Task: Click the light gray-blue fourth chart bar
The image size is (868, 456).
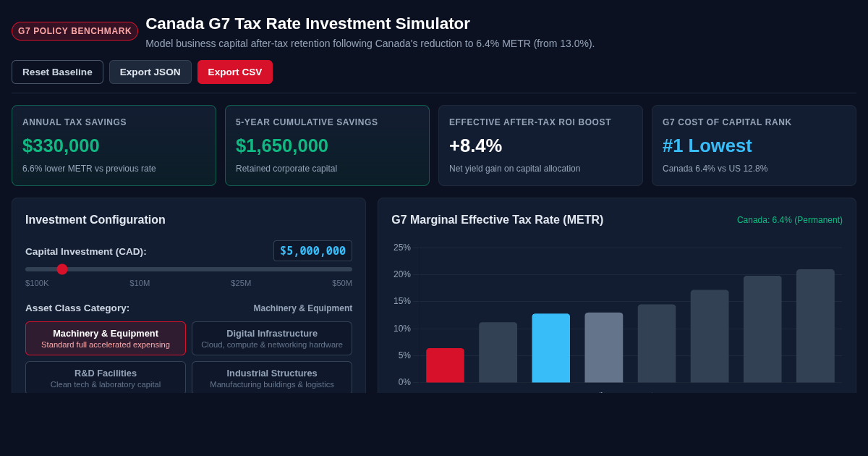Action: (604, 347)
